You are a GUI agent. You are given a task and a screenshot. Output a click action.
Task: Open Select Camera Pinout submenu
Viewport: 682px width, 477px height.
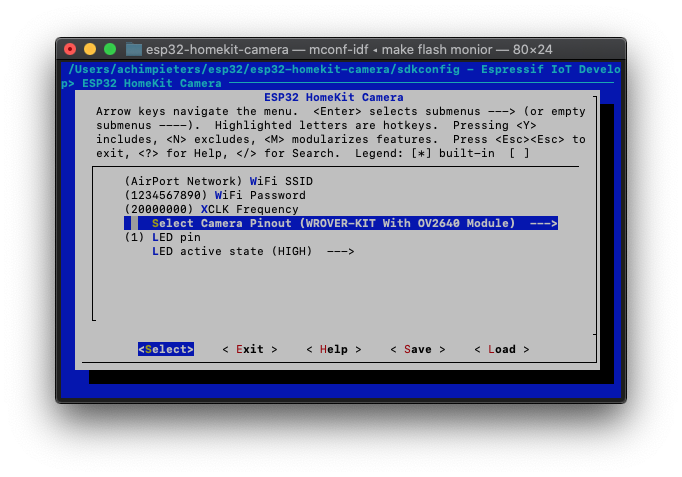[x=341, y=223]
